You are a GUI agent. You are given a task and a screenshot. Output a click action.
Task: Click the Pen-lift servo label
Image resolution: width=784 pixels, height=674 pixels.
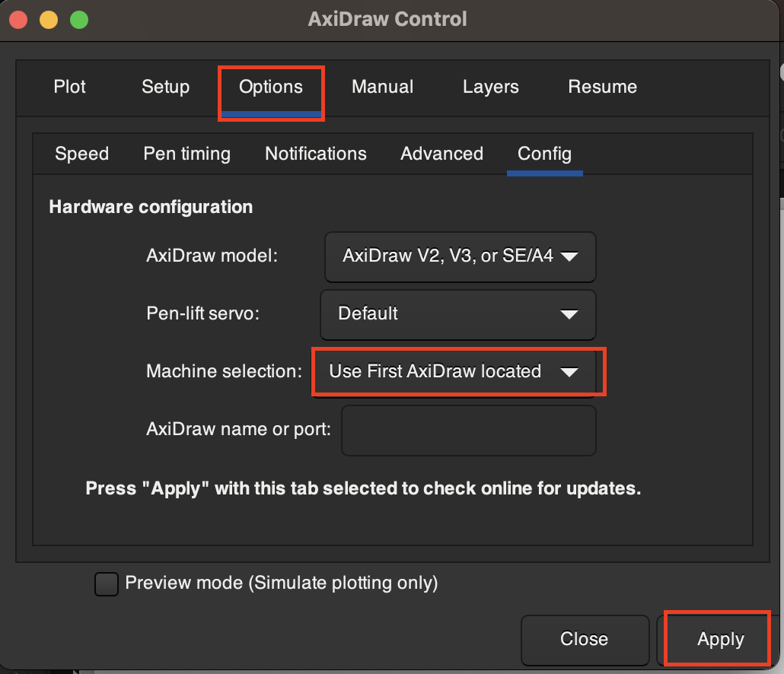(x=202, y=313)
